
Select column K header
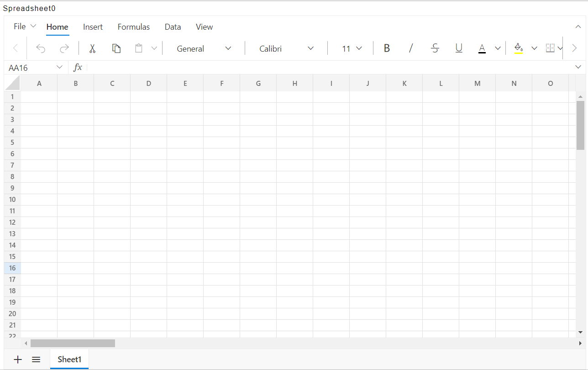[x=404, y=83]
